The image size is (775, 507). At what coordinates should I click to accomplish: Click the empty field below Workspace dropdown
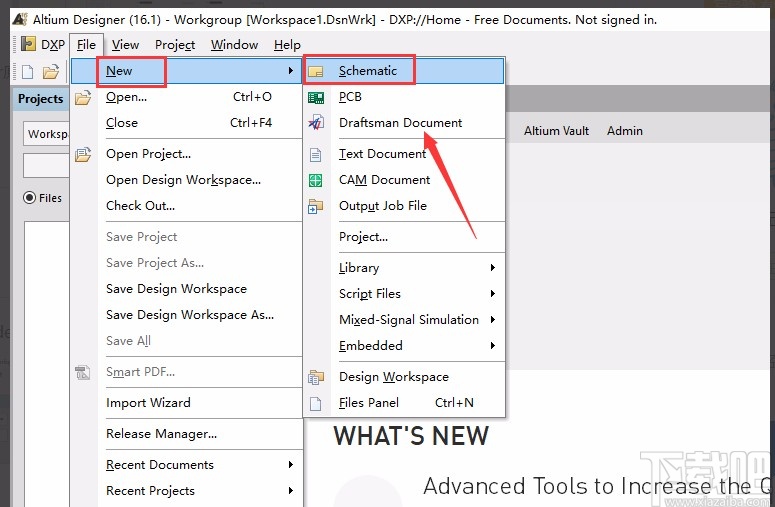46,165
